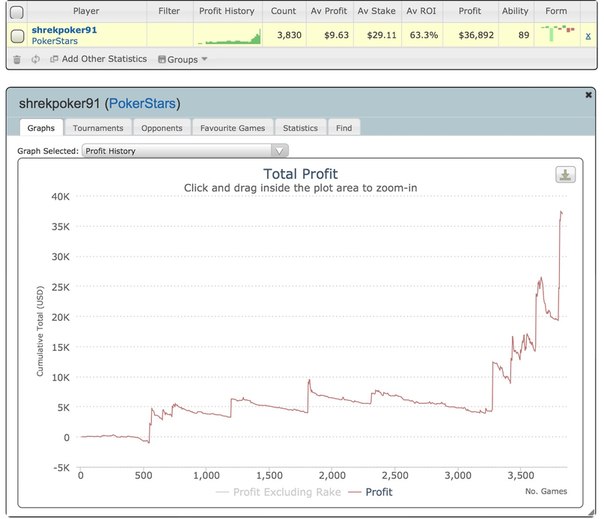Remove the shrekpoker91 row with x

pos(588,36)
